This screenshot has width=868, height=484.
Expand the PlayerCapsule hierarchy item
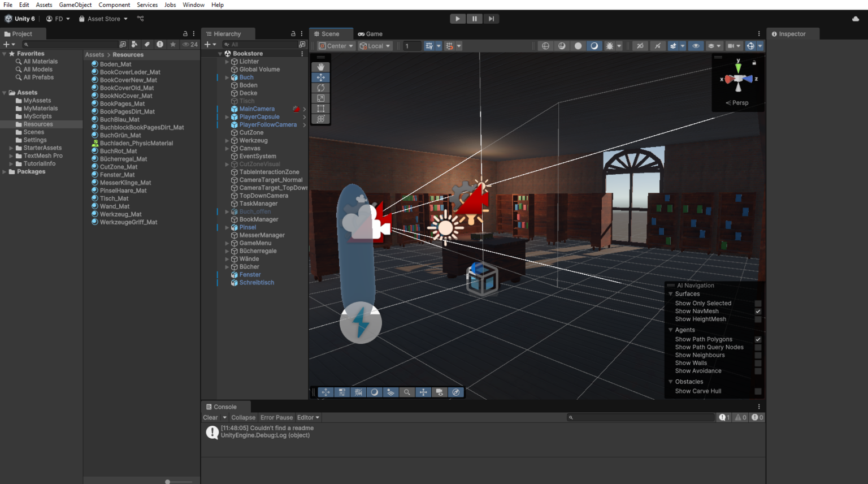[227, 116]
